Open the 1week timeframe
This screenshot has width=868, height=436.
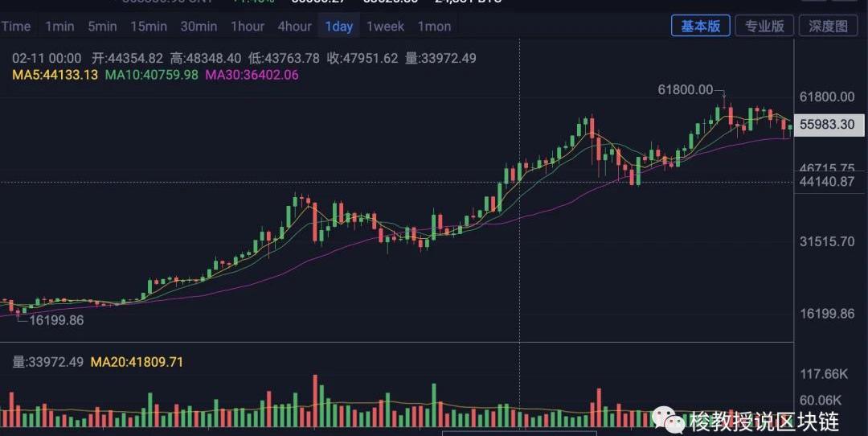pyautogui.click(x=385, y=27)
